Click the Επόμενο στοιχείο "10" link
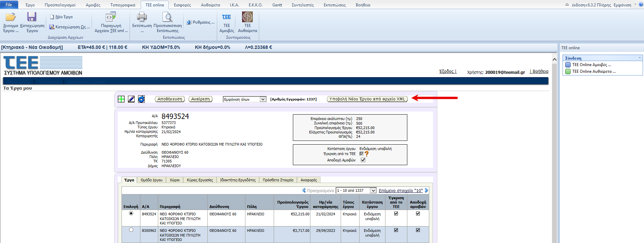This screenshot has height=243, width=644. [401, 191]
